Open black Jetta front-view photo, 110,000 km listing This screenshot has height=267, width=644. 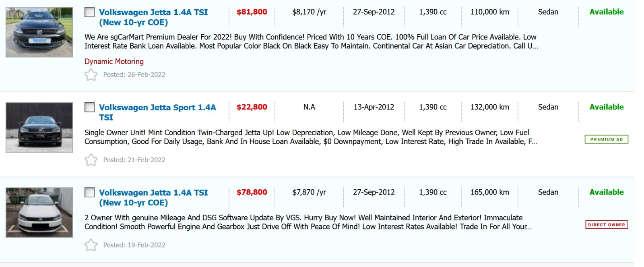39,32
